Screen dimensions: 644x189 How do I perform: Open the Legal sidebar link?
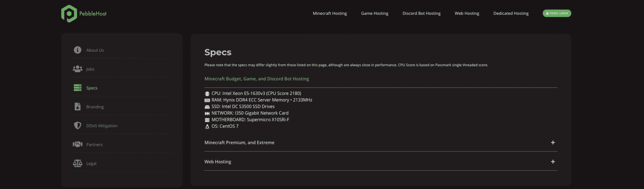click(91, 164)
